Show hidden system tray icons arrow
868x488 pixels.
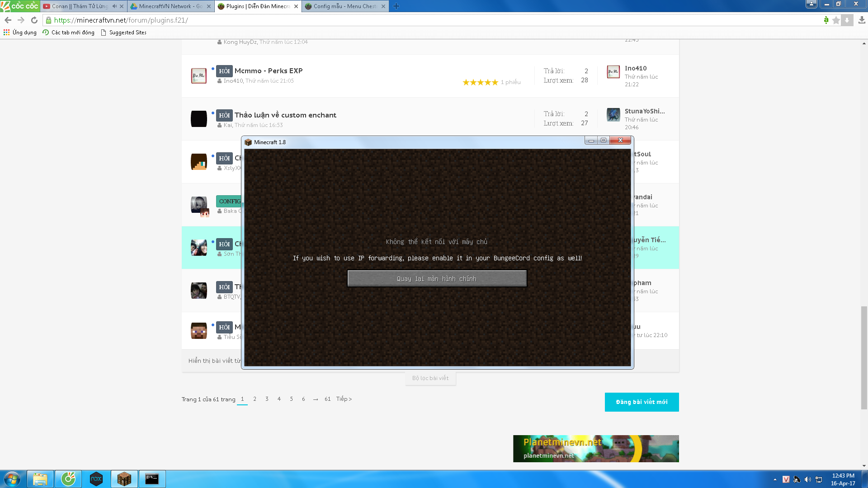tap(775, 479)
